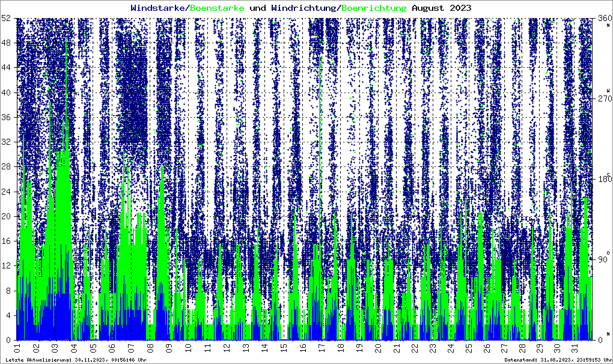Click "August 2023" in the chart title
The width and height of the screenshot is (613, 364).
point(441,8)
